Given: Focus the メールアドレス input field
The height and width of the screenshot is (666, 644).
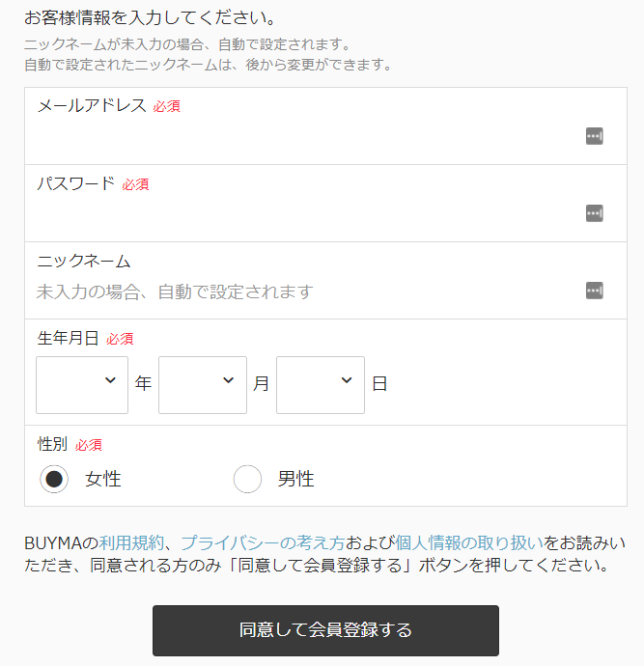Looking at the screenshot, I should click(x=308, y=136).
